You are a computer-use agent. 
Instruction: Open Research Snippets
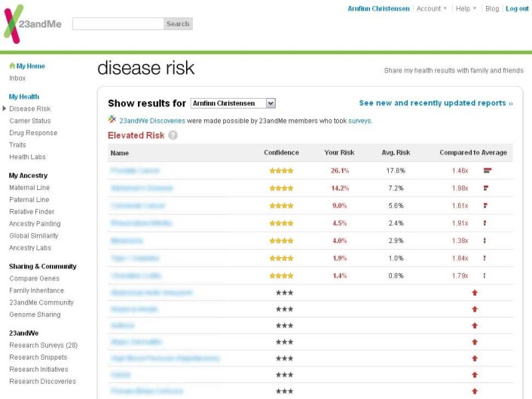pyautogui.click(x=38, y=358)
